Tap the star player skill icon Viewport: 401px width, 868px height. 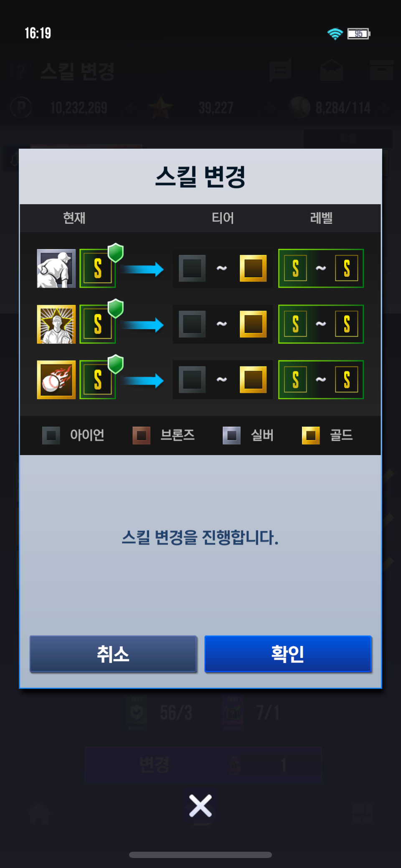[x=56, y=324]
